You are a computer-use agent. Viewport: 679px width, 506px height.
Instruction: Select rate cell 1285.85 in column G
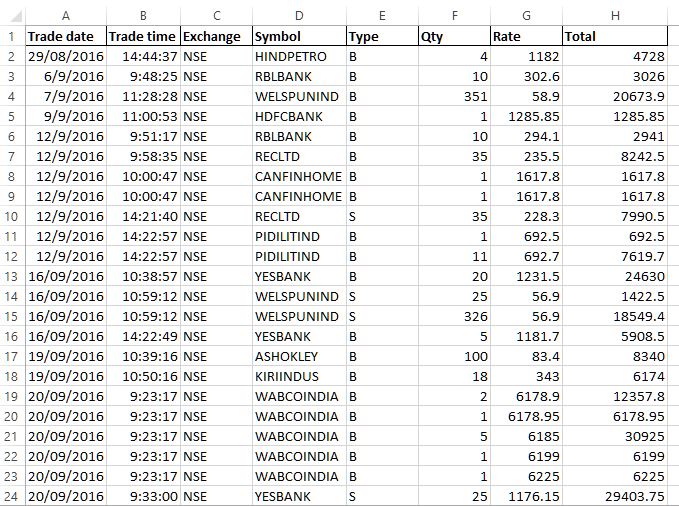(x=527, y=116)
